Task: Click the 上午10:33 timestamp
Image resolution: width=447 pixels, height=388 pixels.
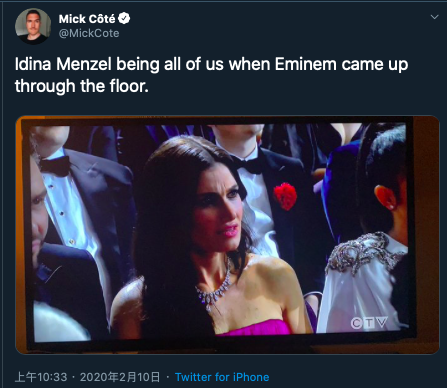Action: point(41,377)
